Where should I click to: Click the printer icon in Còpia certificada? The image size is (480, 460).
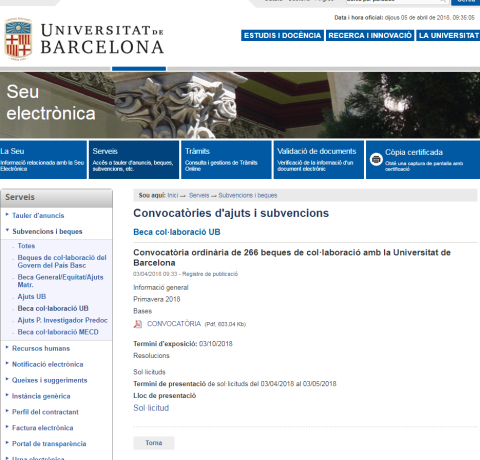376,159
